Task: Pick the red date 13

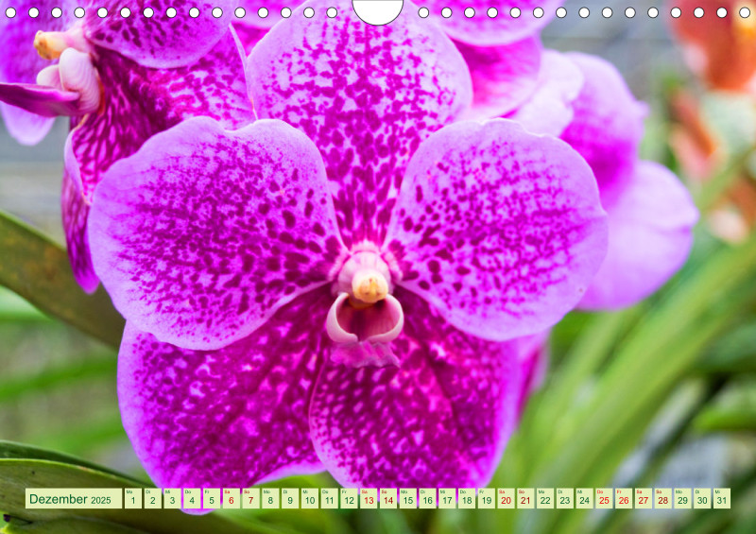Action: click(369, 498)
